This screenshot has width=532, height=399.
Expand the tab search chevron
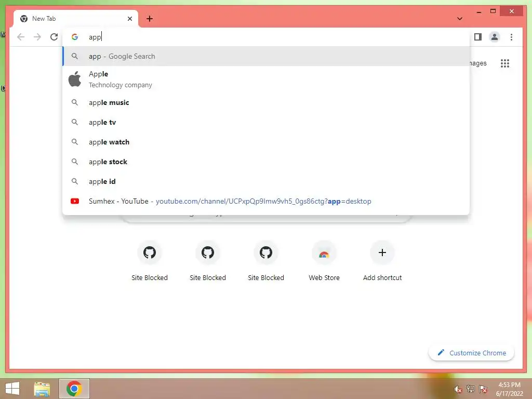460,19
